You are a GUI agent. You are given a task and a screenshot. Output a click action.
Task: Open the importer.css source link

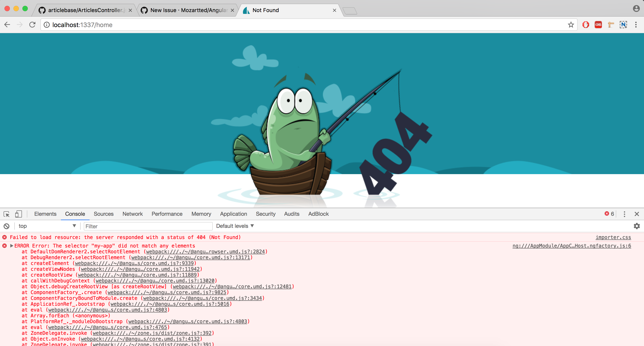pyautogui.click(x=613, y=237)
